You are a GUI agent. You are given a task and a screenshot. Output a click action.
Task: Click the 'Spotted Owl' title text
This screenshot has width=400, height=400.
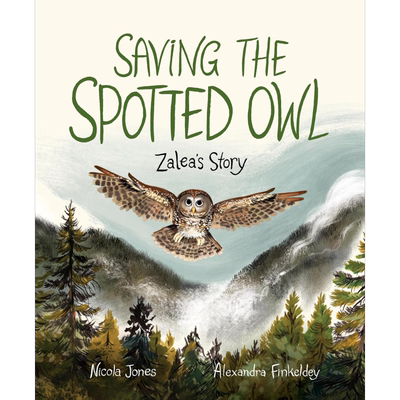click(x=197, y=109)
